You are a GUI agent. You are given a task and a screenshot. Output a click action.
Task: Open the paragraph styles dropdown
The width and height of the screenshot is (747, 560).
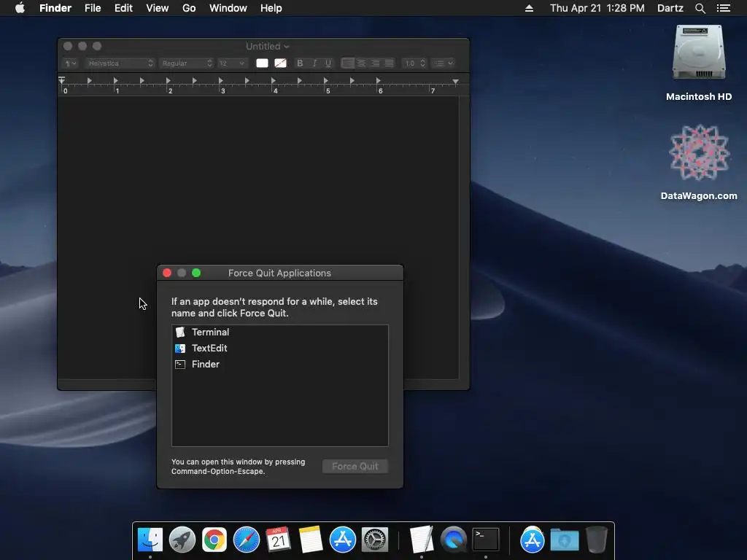point(71,63)
